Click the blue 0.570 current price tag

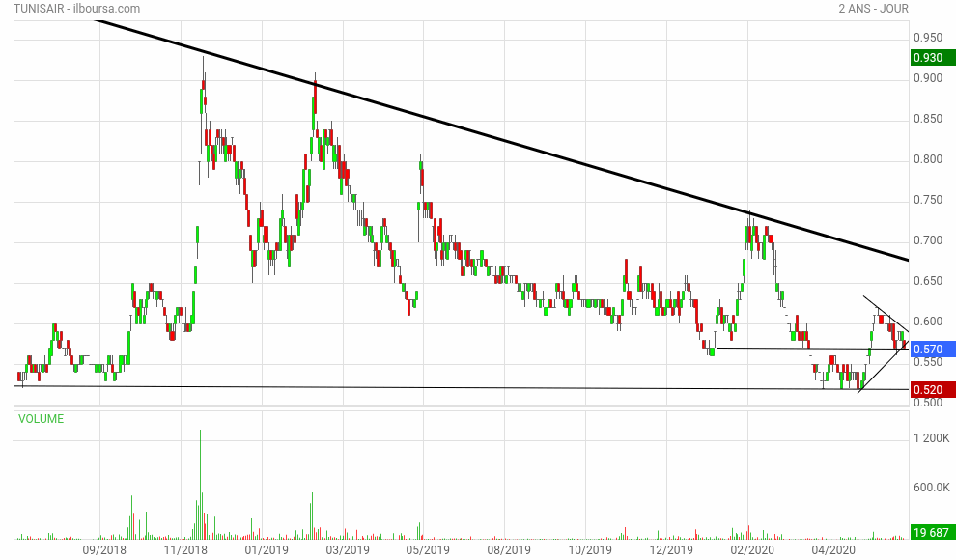(x=933, y=350)
